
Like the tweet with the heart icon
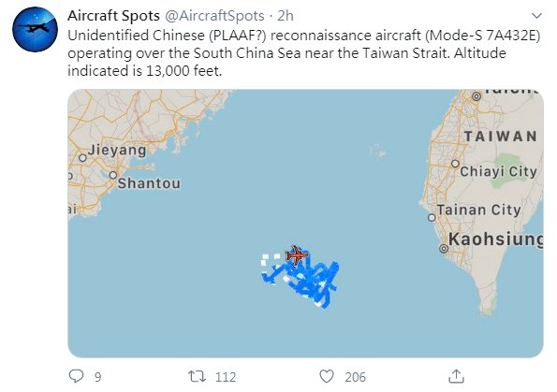(x=327, y=376)
